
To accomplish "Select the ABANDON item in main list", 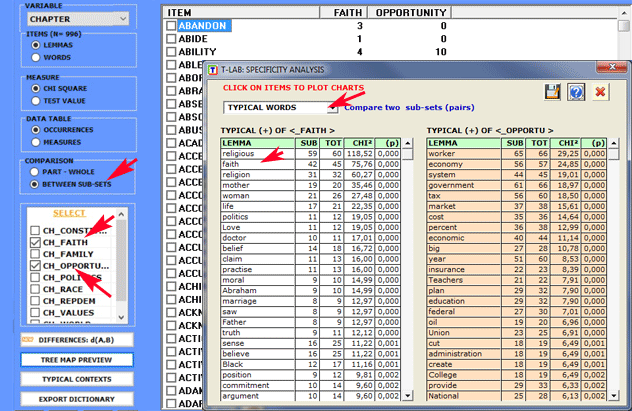I will [x=203, y=26].
